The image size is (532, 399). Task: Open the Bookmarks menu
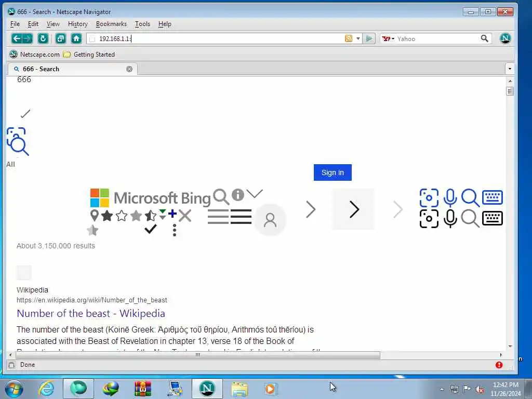(x=111, y=24)
